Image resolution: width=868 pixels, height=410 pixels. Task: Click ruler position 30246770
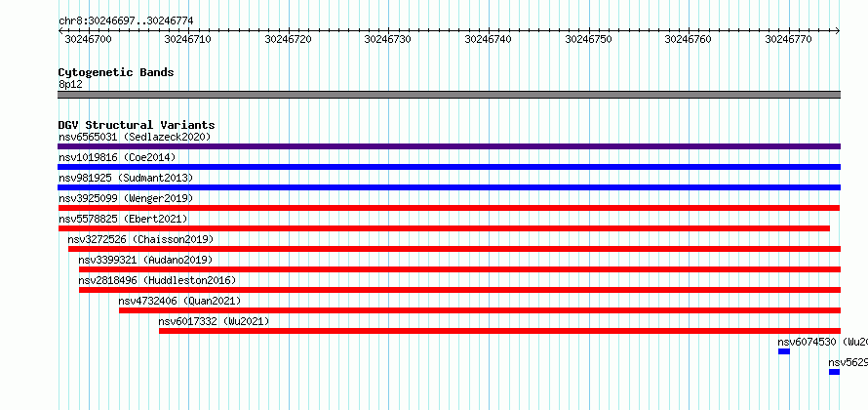pyautogui.click(x=788, y=39)
